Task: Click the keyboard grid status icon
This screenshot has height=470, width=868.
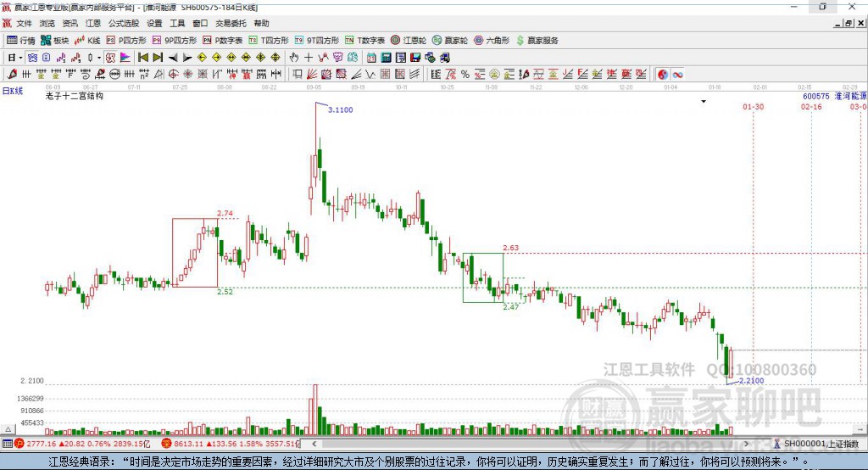Action: click(7, 444)
